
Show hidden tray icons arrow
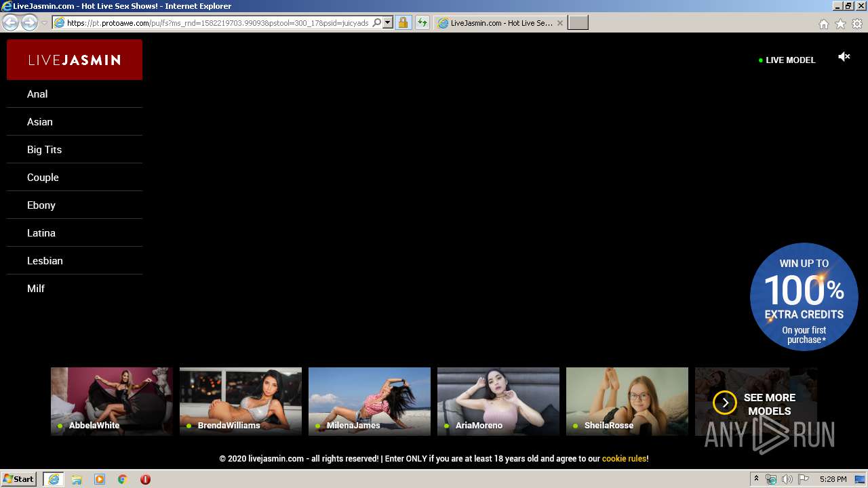point(757,479)
